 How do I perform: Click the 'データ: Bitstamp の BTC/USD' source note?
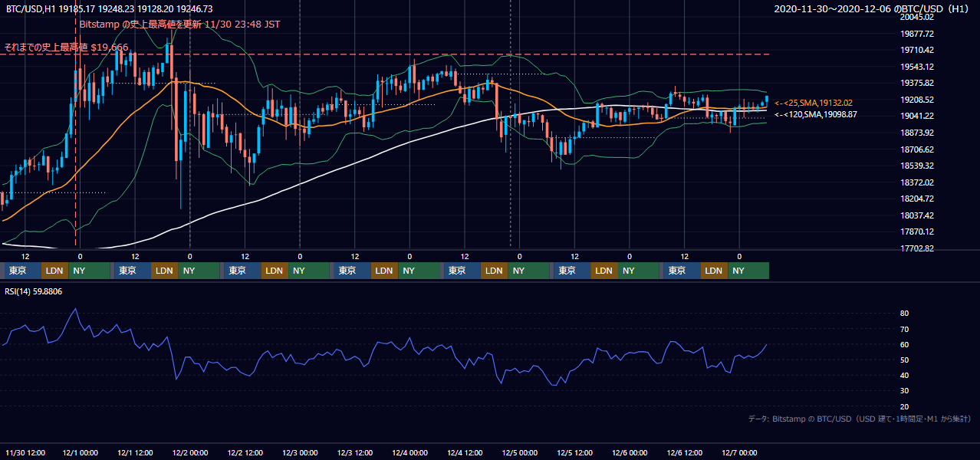click(x=860, y=419)
